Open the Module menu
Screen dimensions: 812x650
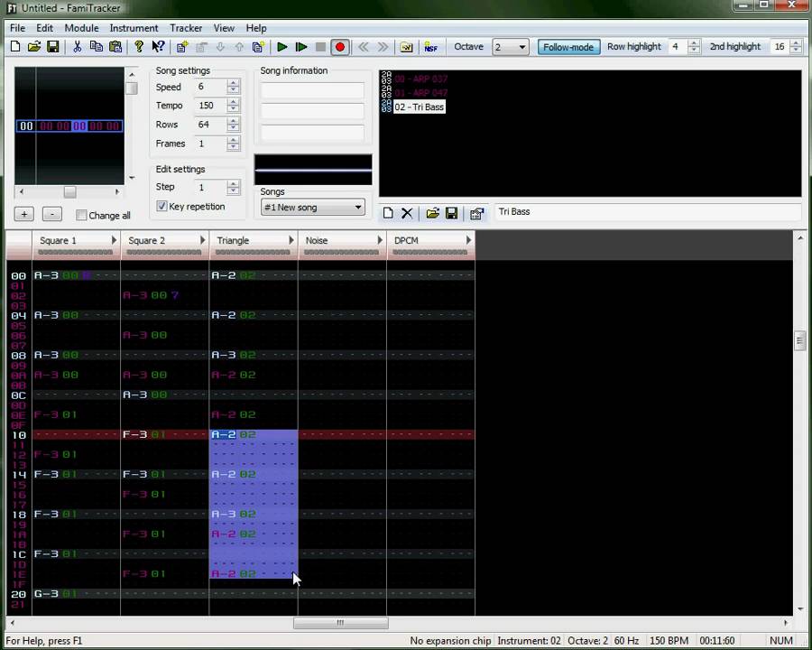pyautogui.click(x=81, y=28)
